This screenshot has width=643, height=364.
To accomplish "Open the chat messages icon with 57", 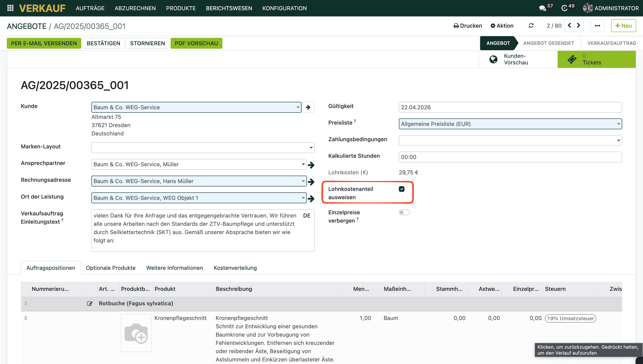I will coord(542,8).
